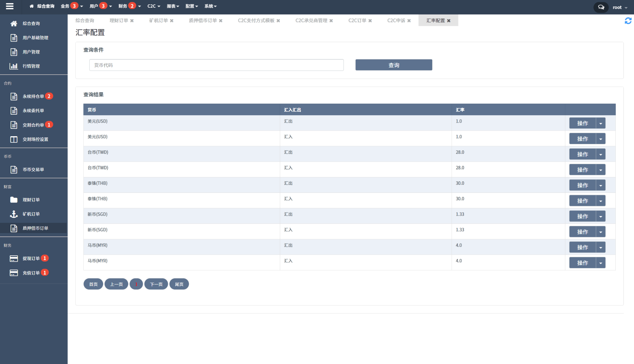Click the anchor icon for 矿机订单

coord(14,214)
